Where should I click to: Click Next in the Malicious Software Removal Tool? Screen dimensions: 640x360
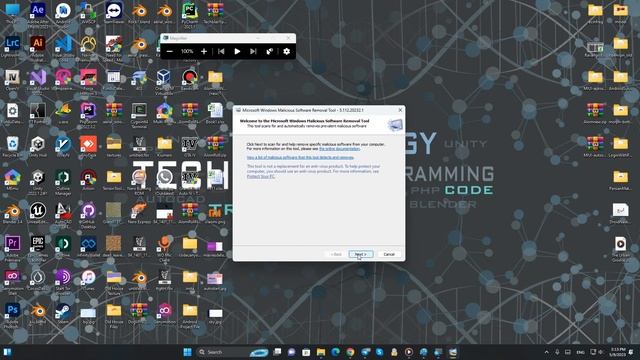coord(361,254)
